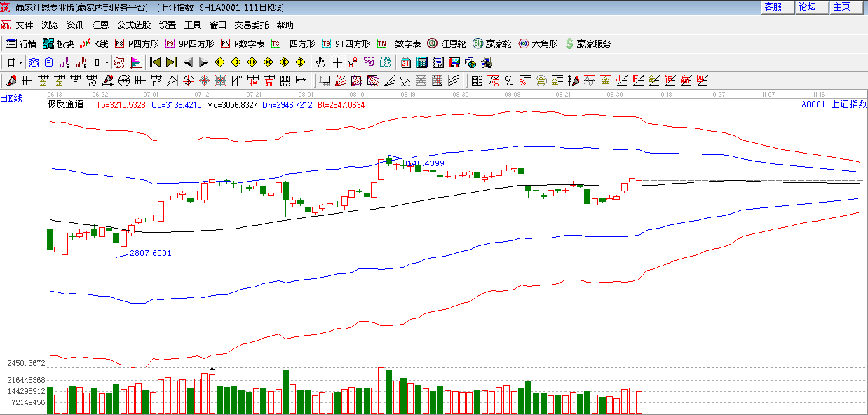Open the 工具 menu

[x=192, y=25]
